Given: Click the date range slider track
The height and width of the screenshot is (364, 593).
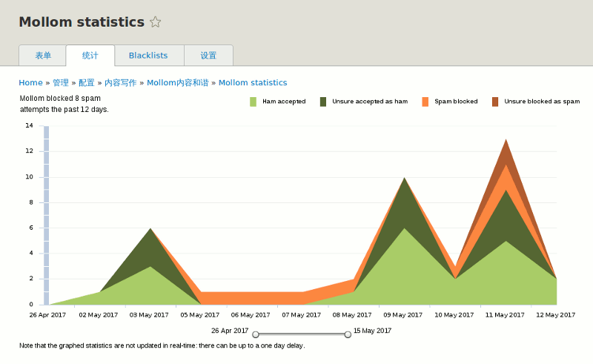Looking at the screenshot, I should pos(302,334).
